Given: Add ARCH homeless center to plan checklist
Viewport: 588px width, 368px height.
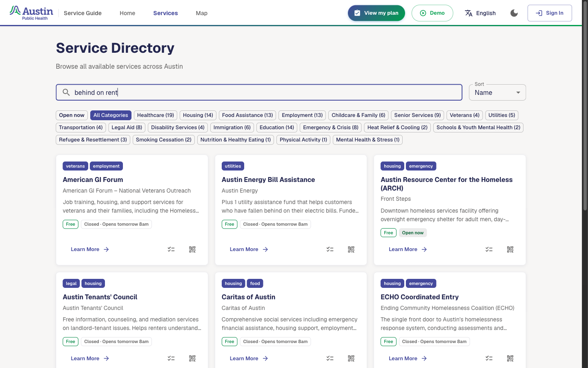Looking at the screenshot, I should pyautogui.click(x=489, y=249).
